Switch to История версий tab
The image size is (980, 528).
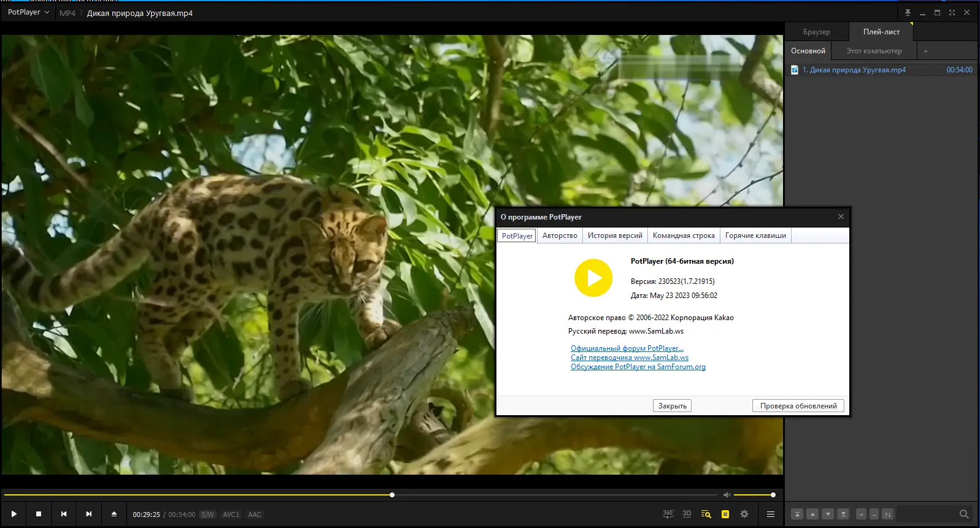[x=615, y=235]
